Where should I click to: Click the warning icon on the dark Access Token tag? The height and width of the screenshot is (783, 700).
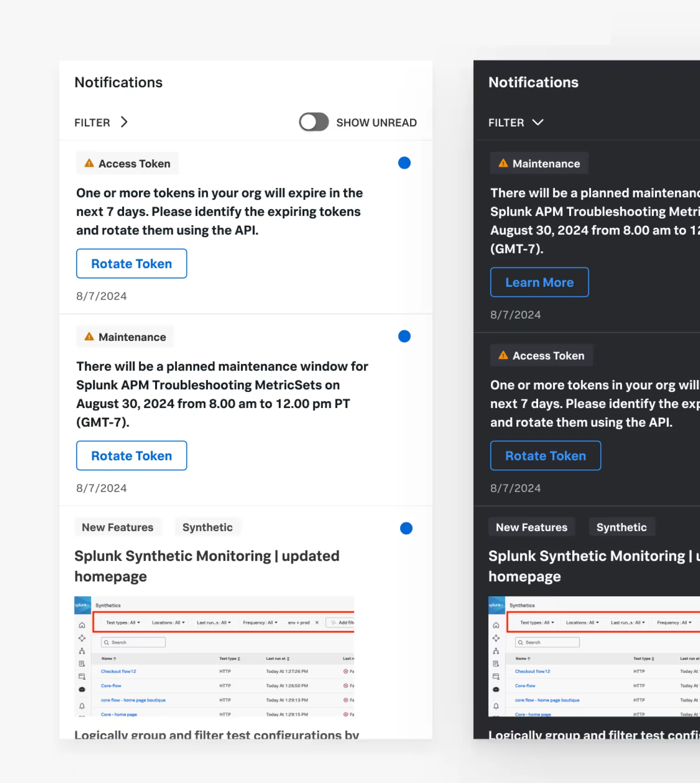point(503,356)
